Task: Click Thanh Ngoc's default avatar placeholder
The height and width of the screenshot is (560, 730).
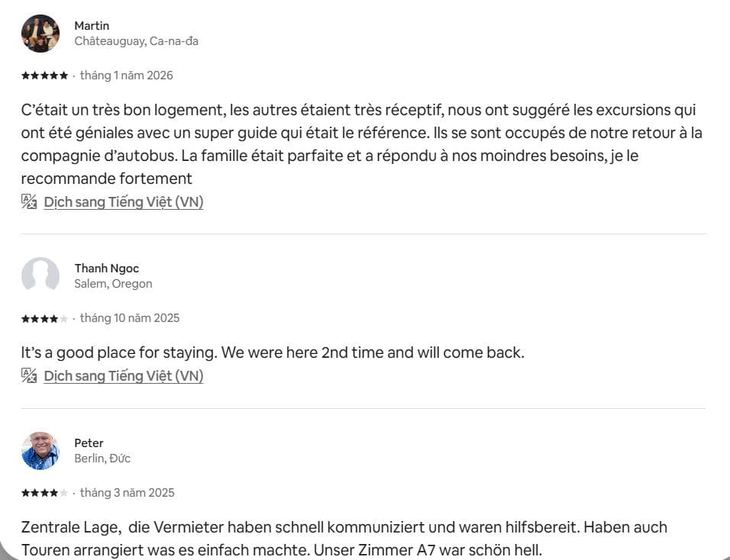Action: [x=40, y=275]
